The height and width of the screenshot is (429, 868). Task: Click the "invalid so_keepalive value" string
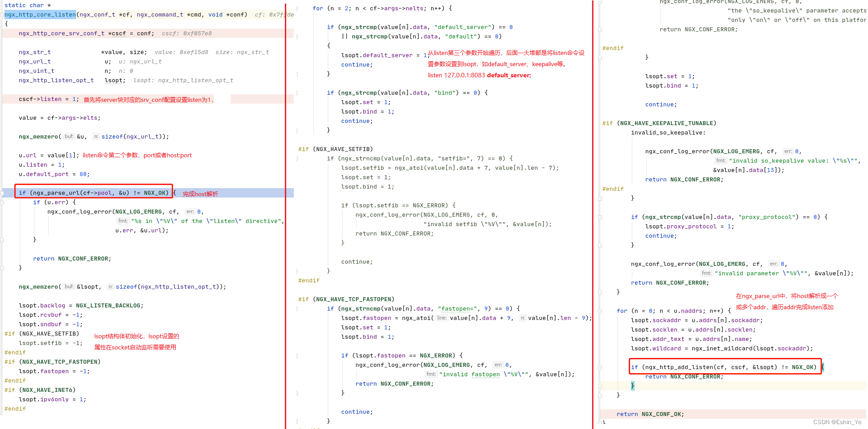point(793,161)
